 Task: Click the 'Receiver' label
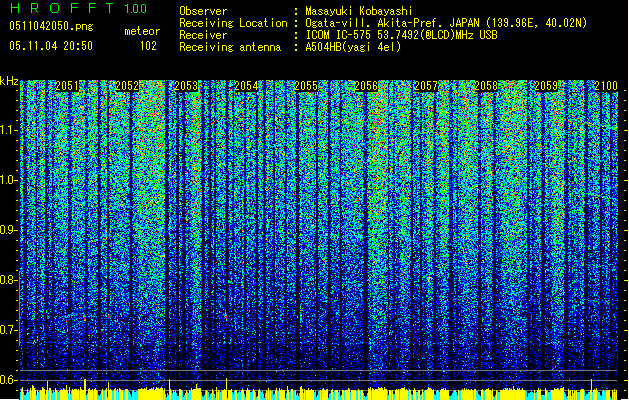point(203,35)
